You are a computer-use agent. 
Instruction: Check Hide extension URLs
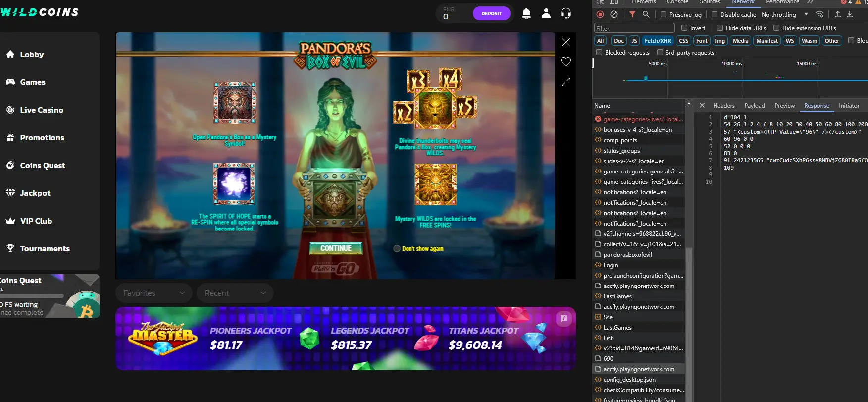(x=776, y=28)
